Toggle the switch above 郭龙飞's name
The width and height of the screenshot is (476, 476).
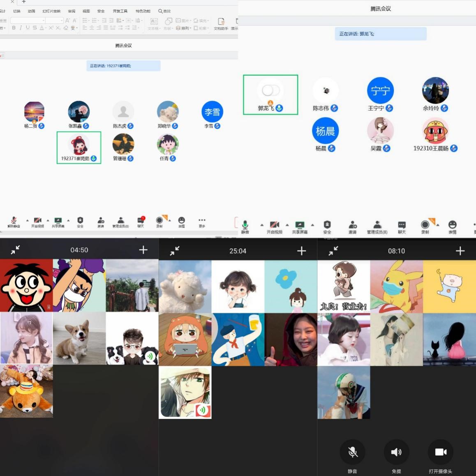coord(270,90)
